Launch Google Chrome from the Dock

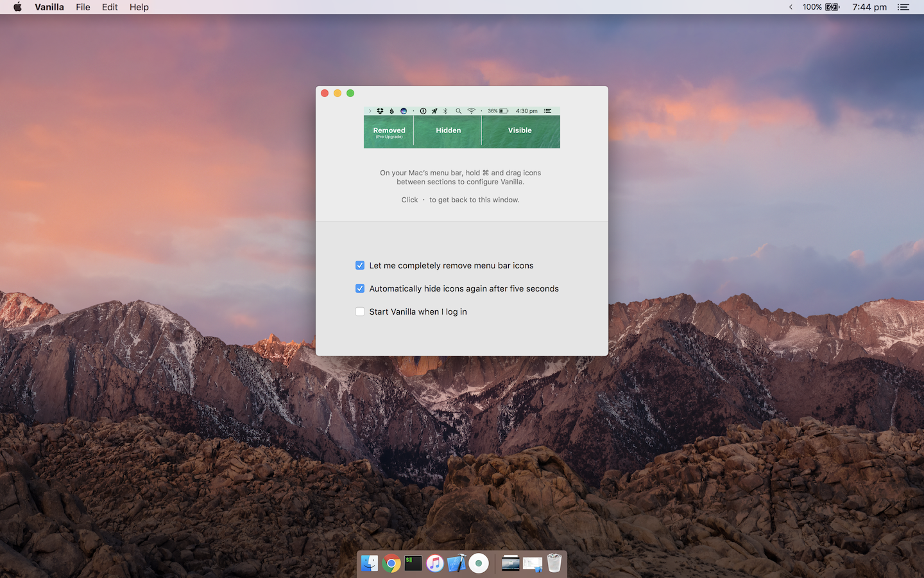click(391, 563)
